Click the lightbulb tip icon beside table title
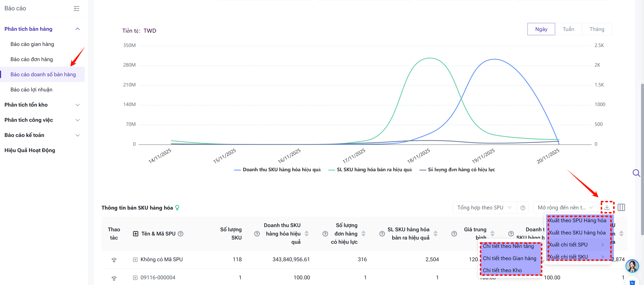644x285 pixels. [x=177, y=207]
